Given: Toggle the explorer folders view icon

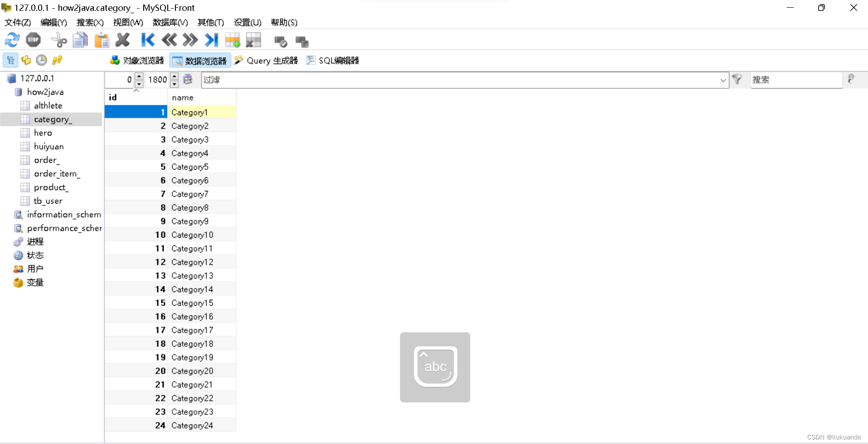Looking at the screenshot, I should coord(26,60).
